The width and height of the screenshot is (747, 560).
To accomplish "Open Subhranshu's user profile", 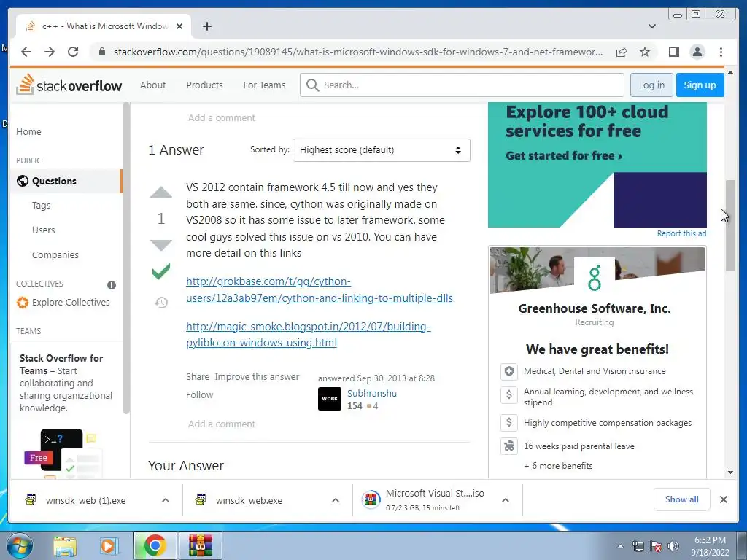I will 371,393.
